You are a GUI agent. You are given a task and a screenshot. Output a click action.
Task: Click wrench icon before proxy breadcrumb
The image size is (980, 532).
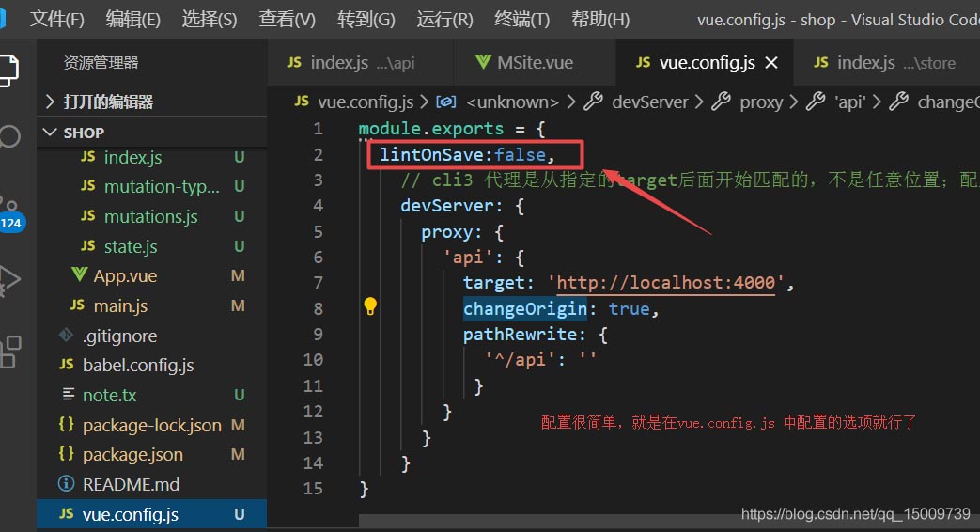click(722, 101)
